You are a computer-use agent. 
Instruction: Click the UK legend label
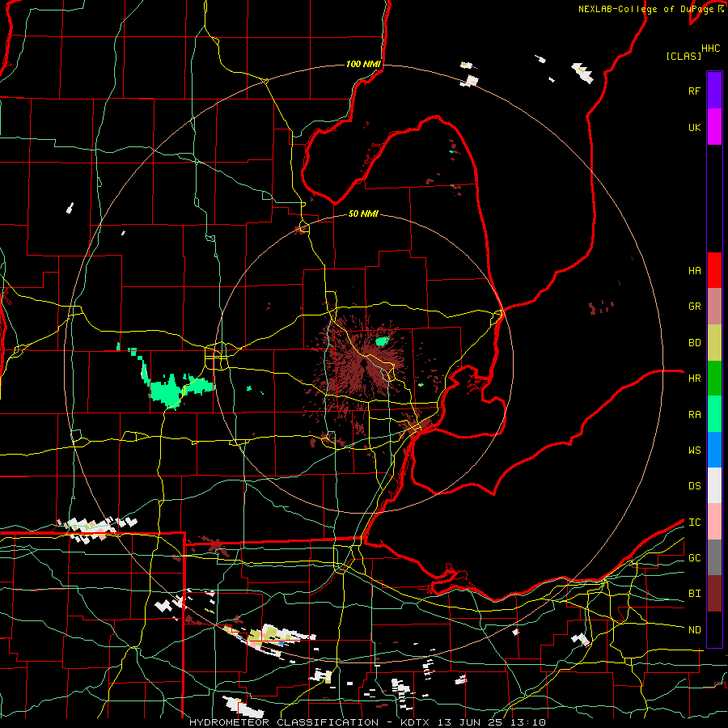tap(695, 127)
